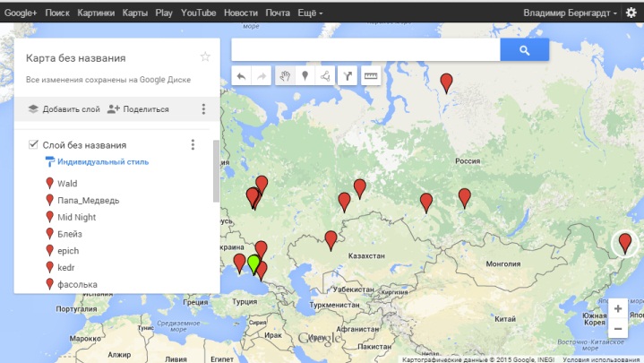The height and width of the screenshot is (363, 644).
Task: Click the 'Поделиться' button
Action: pyautogui.click(x=138, y=109)
